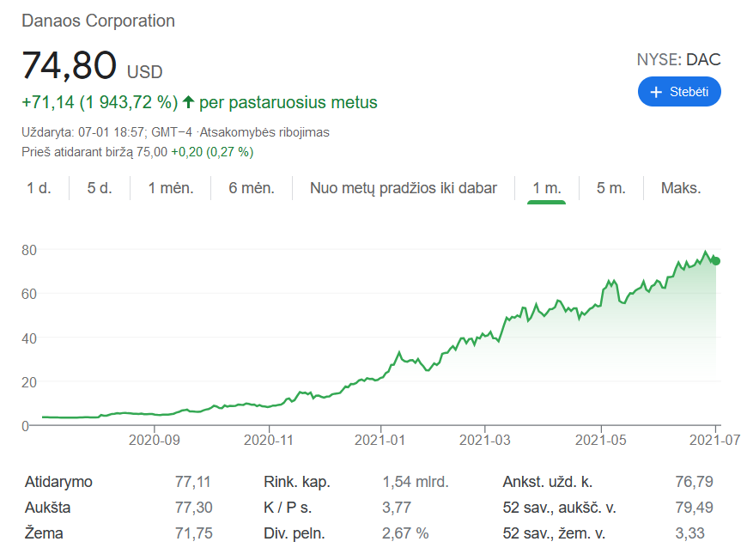Image resolution: width=747 pixels, height=560 pixels.
Task: Open the Atsakomybės ribojimas disclaimer link
Action: 264,132
